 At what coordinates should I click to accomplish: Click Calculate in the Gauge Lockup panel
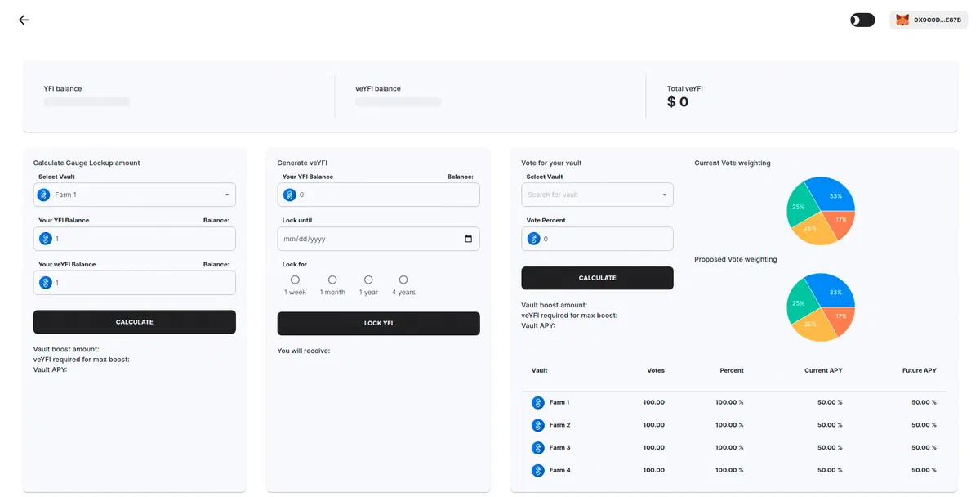(x=135, y=322)
